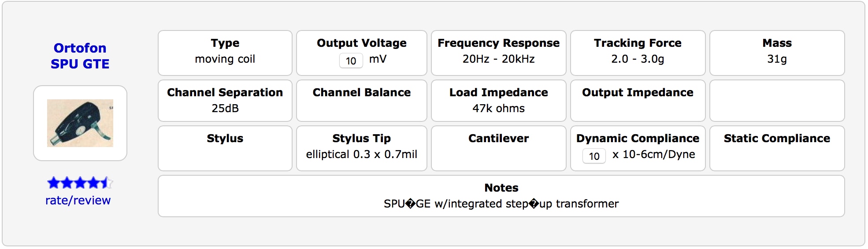The image size is (868, 249).
Task: Click the Stylus cell
Action: tap(225, 148)
